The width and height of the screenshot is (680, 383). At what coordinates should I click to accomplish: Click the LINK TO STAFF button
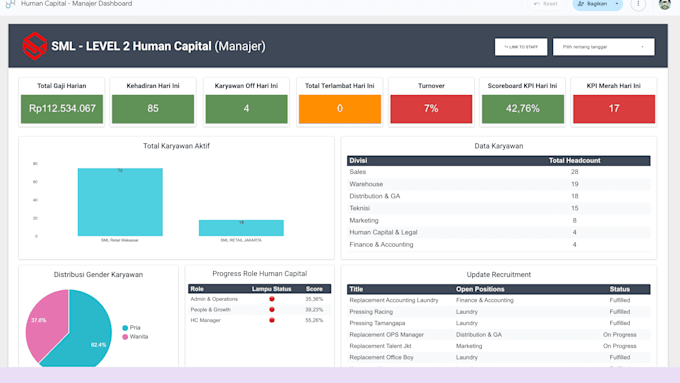(x=521, y=47)
